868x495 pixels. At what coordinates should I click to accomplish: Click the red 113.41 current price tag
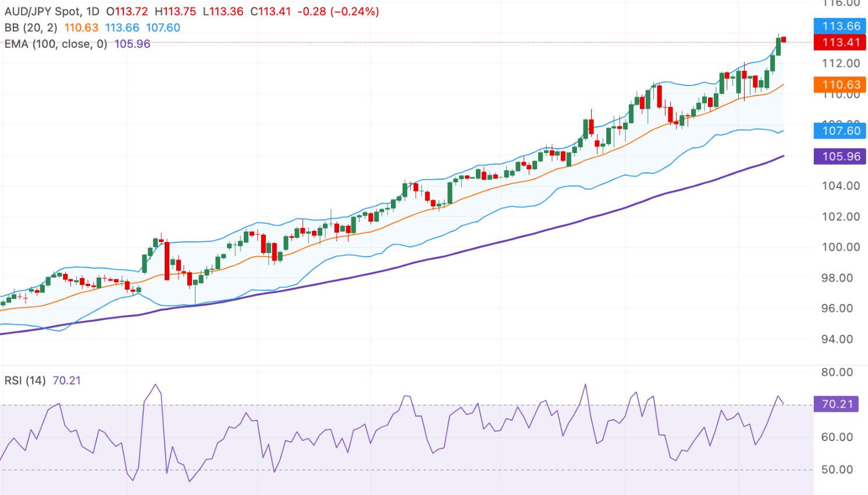click(x=840, y=42)
